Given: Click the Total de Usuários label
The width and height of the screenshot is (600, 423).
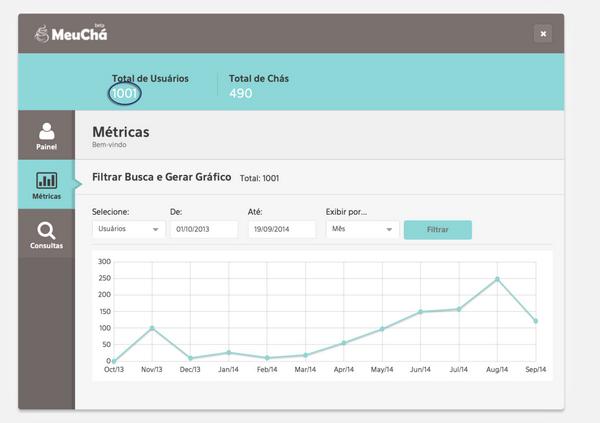Looking at the screenshot, I should coord(150,78).
